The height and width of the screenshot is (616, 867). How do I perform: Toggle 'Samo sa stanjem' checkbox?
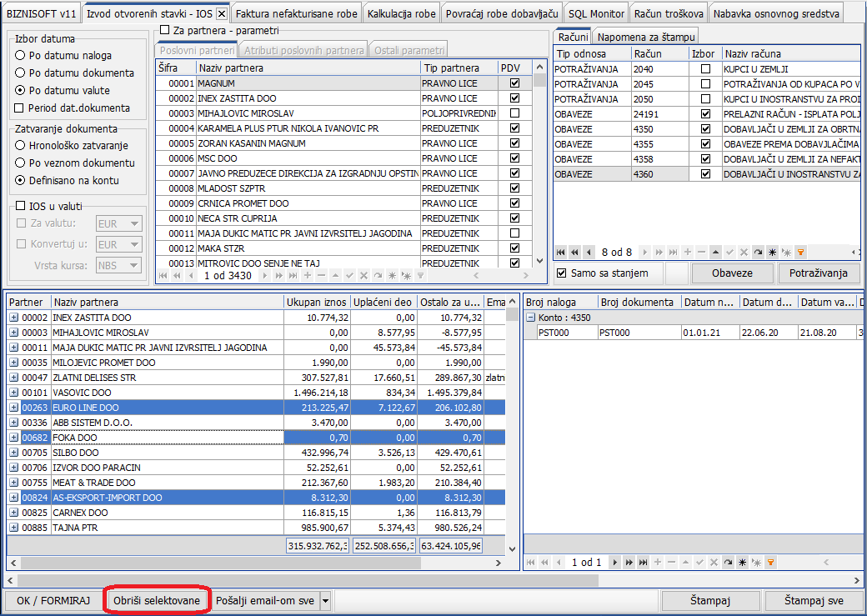(x=561, y=273)
